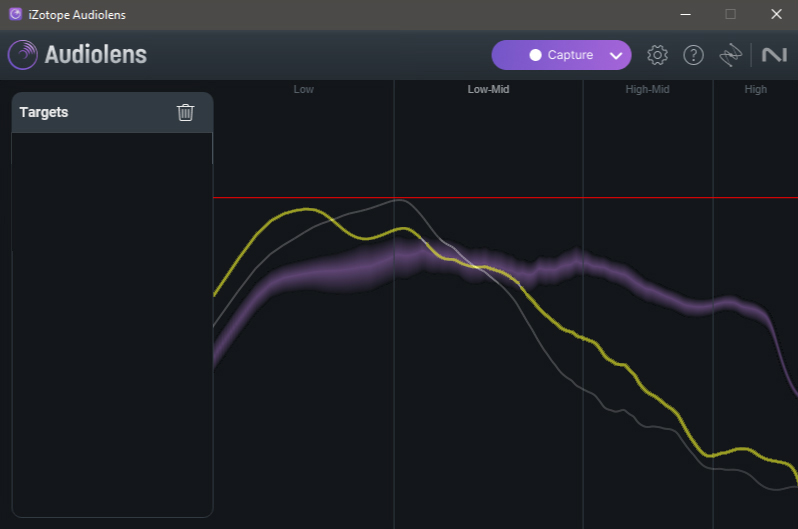Click the Native Instruments logo icon

(774, 55)
